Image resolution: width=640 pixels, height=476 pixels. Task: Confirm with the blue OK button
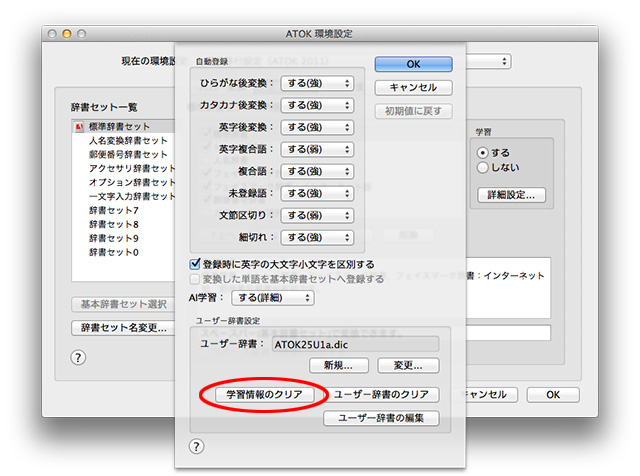[x=406, y=64]
